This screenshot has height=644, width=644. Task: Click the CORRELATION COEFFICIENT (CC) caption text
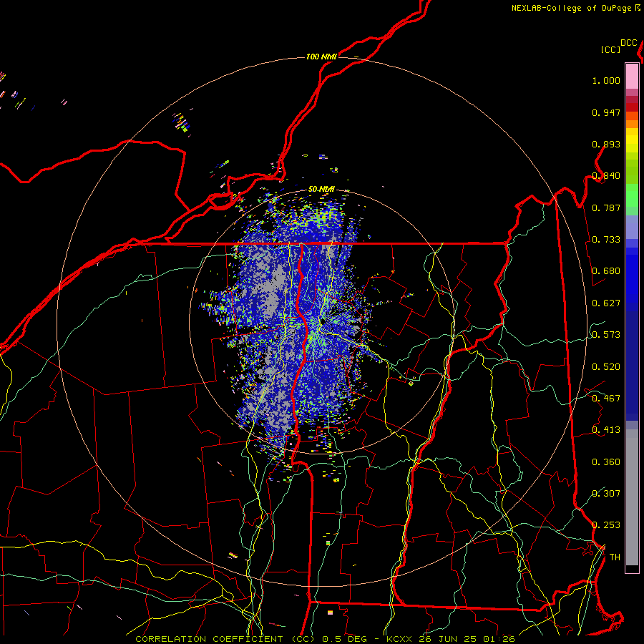[x=225, y=639]
